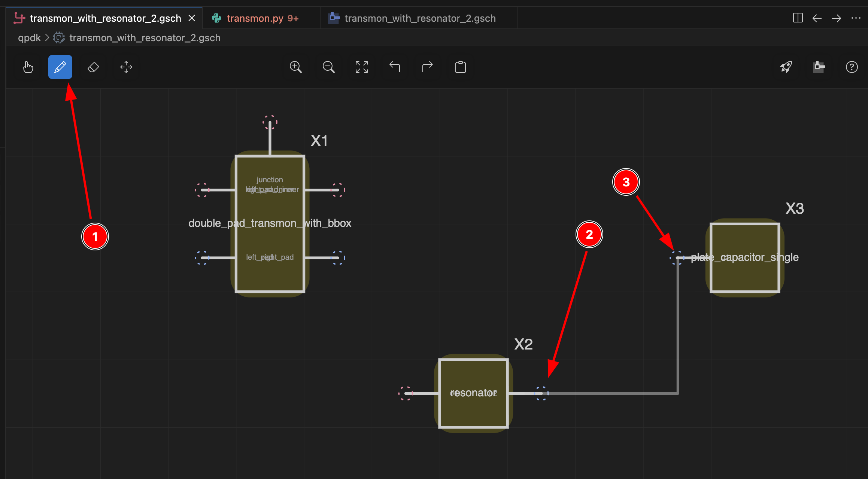The width and height of the screenshot is (868, 479).
Task: Click X1 upper left pink port
Action: point(202,190)
